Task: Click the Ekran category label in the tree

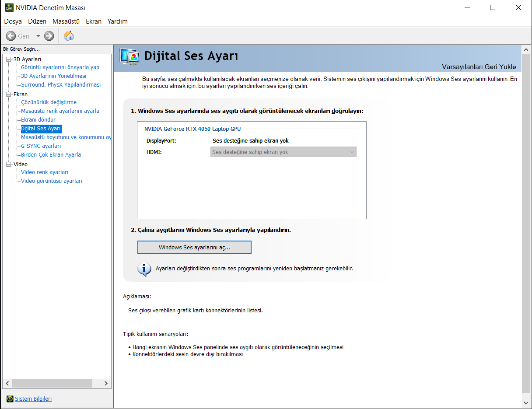Action: coord(21,94)
